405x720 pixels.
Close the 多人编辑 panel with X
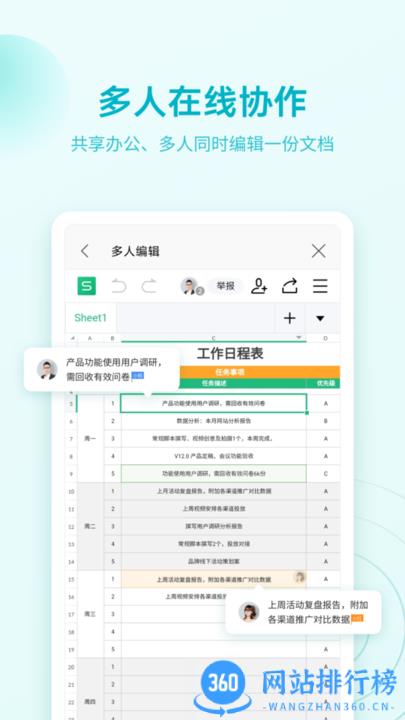[x=318, y=251]
